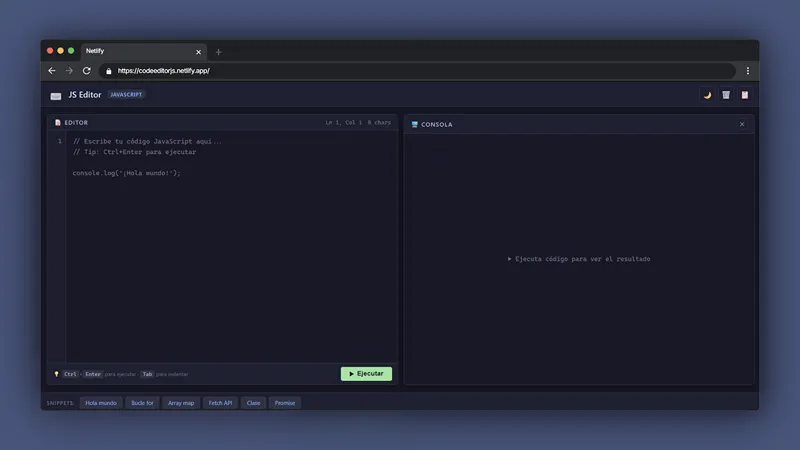This screenshot has height=450, width=800.
Task: Click the CONSOLA panel monitor icon
Action: pyautogui.click(x=415, y=124)
